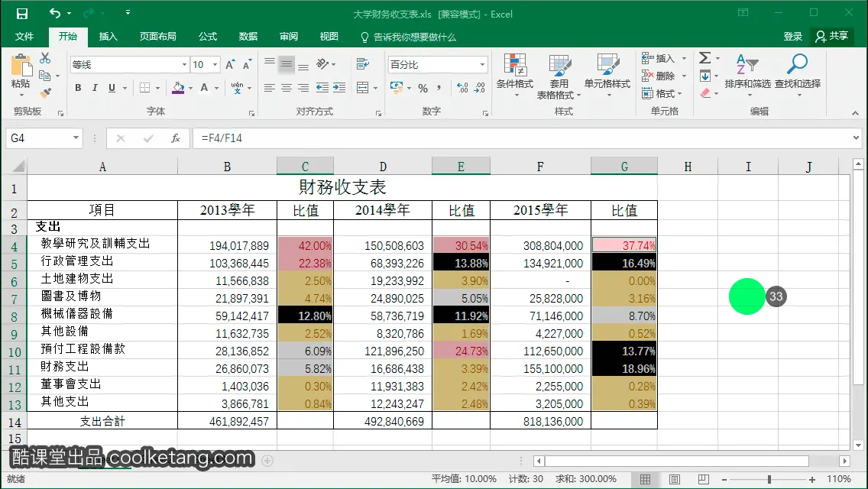Click the Fill down arrow icon
This screenshot has width=868, height=489.
[704, 76]
